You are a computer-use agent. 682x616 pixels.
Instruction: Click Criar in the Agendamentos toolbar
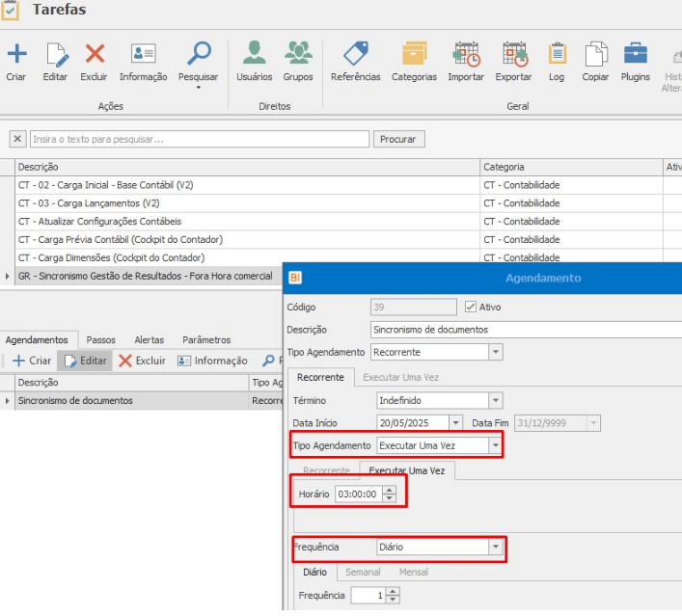pos(32,361)
